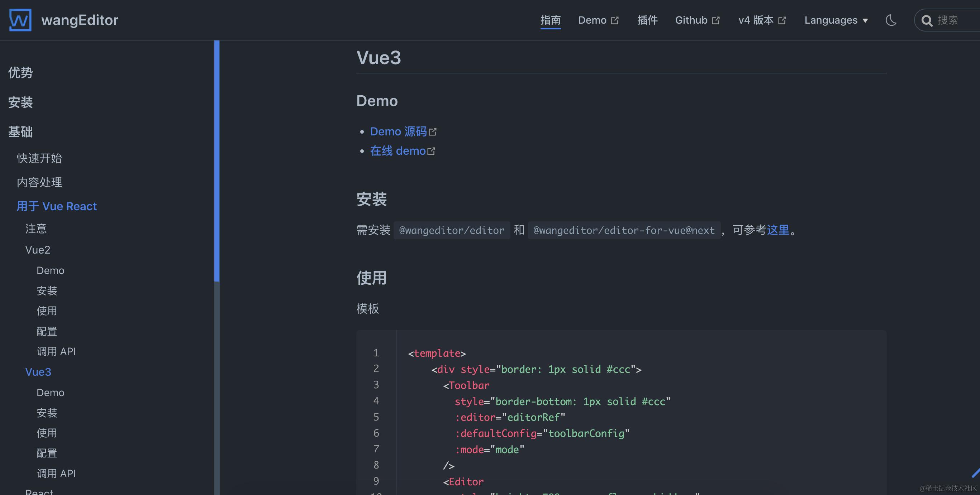Select 优势 in the sidebar
The width and height of the screenshot is (980, 495).
pyautogui.click(x=20, y=73)
